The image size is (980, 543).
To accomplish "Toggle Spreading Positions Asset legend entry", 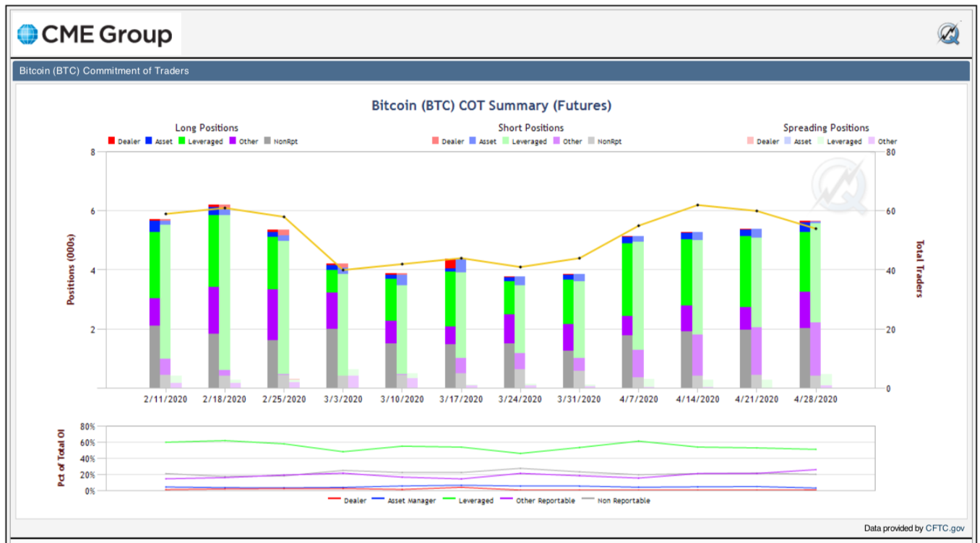I will click(798, 142).
